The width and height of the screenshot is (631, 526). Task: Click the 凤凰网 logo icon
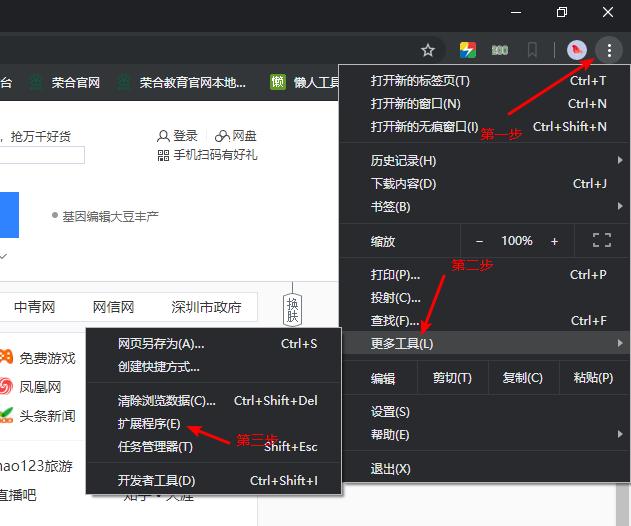[x=6, y=386]
